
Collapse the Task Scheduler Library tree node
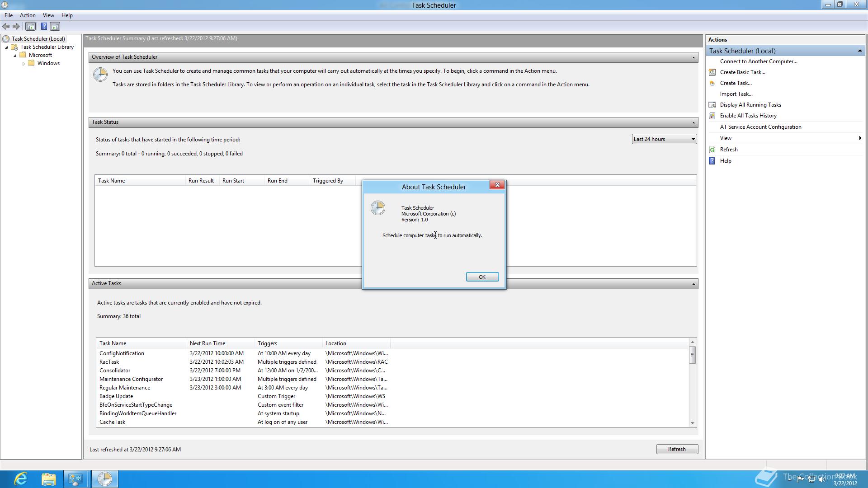click(x=7, y=47)
